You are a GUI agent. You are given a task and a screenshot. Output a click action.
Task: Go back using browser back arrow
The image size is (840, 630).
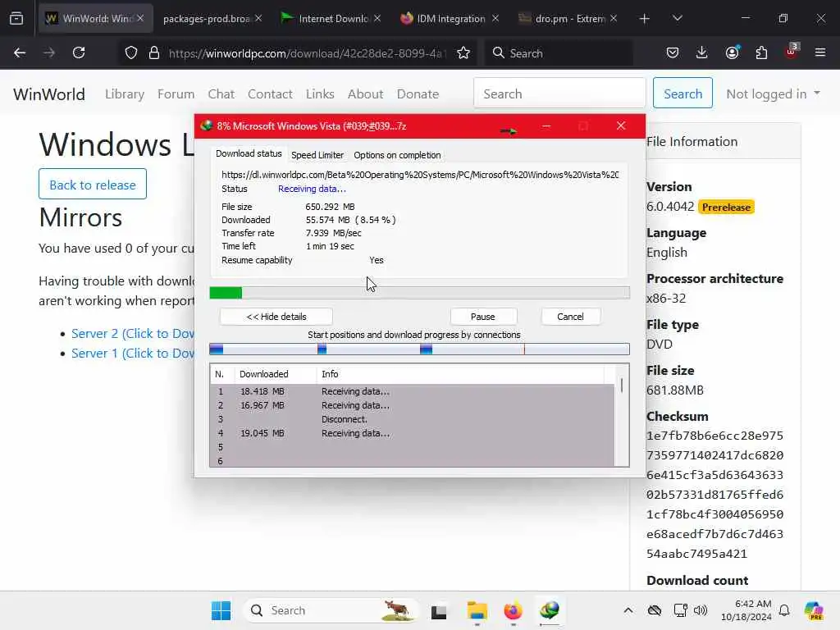tap(20, 53)
